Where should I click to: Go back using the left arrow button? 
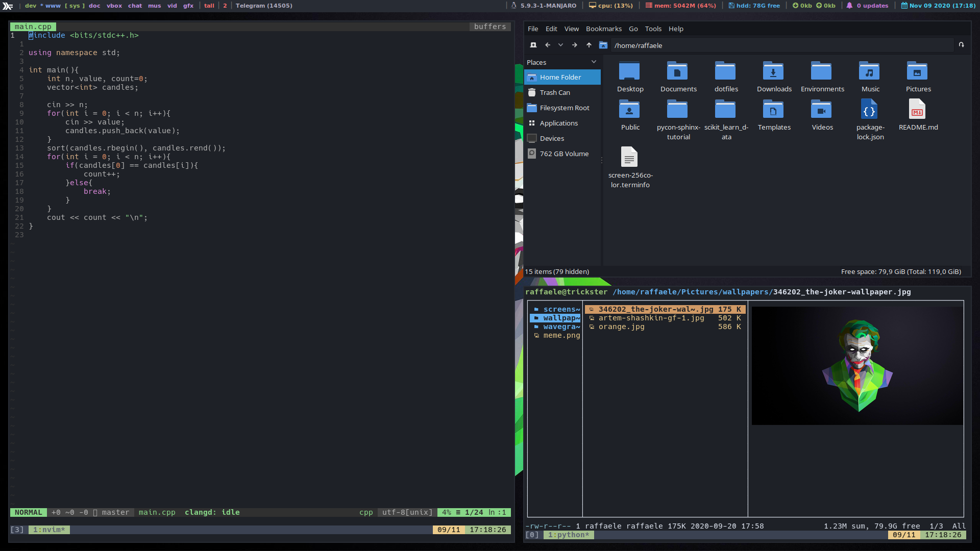point(547,45)
